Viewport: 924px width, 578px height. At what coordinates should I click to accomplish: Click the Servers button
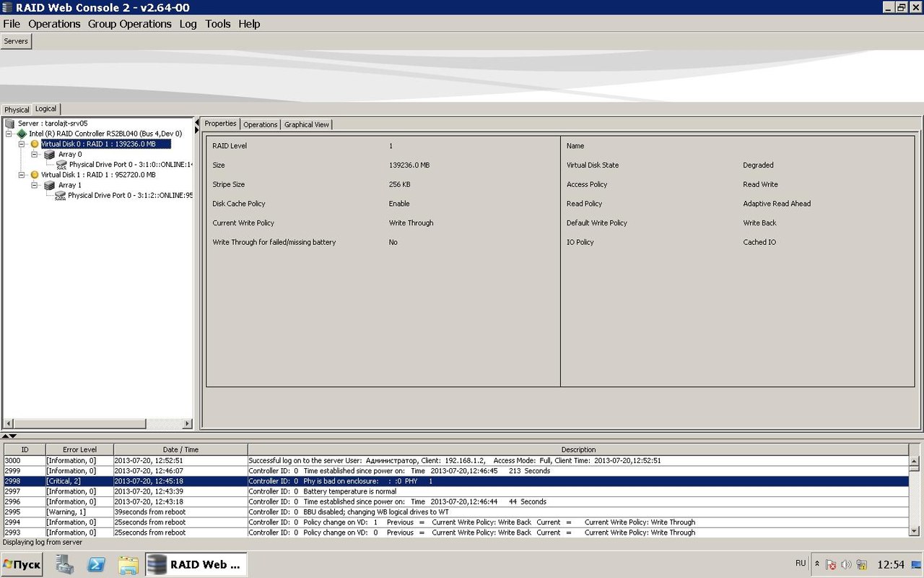coord(16,41)
